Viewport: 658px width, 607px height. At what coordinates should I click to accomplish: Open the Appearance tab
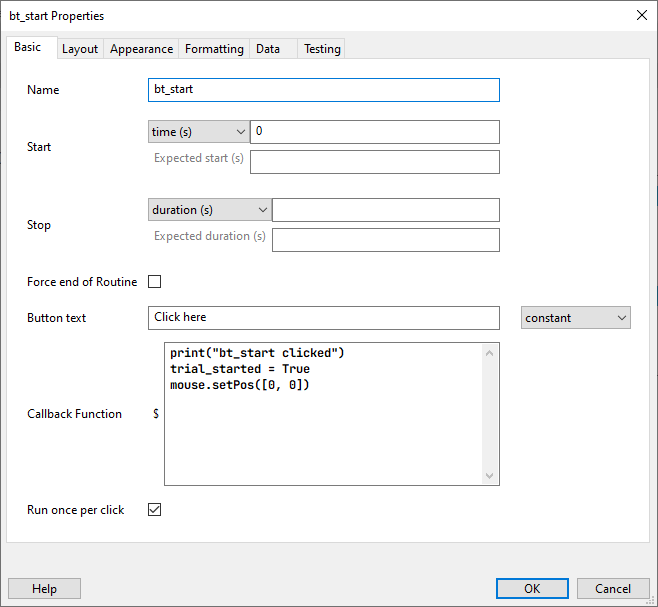pos(141,49)
